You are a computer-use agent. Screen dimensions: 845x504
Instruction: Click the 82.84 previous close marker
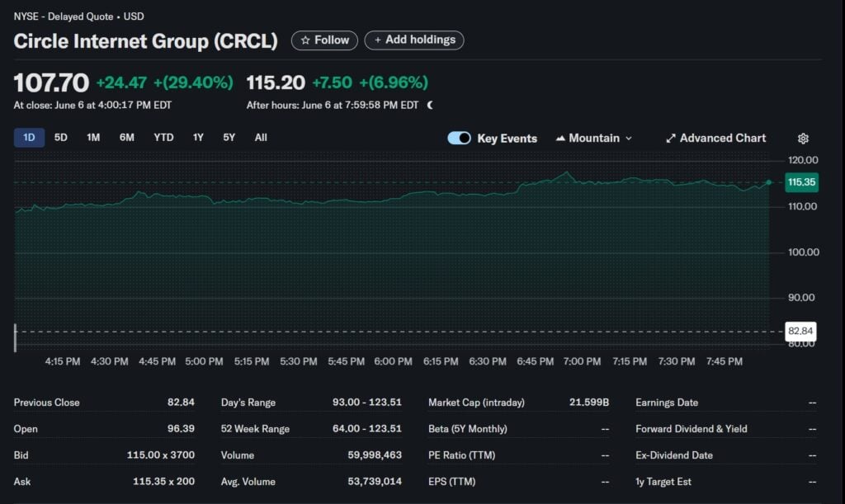pos(800,331)
